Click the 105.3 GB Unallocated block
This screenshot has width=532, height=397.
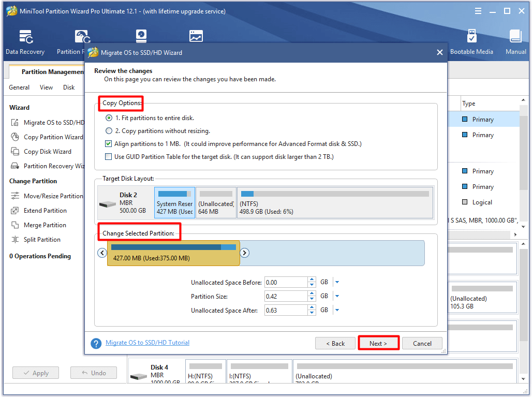[x=482, y=297]
